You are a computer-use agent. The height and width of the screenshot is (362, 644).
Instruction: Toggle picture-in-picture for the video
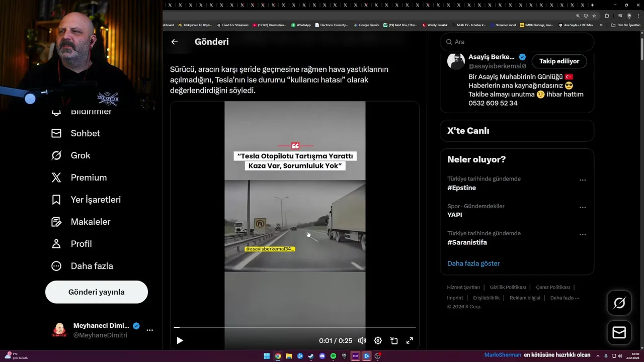[x=394, y=340]
